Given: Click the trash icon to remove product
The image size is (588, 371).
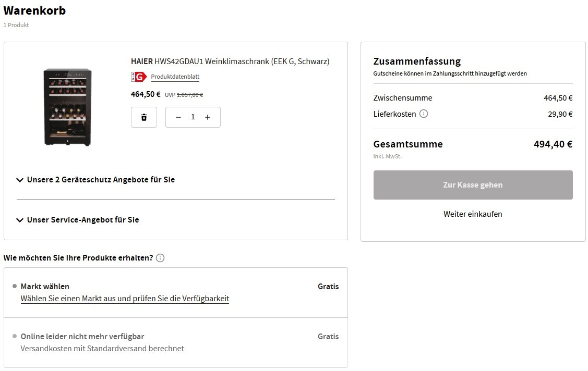Looking at the screenshot, I should [x=143, y=117].
